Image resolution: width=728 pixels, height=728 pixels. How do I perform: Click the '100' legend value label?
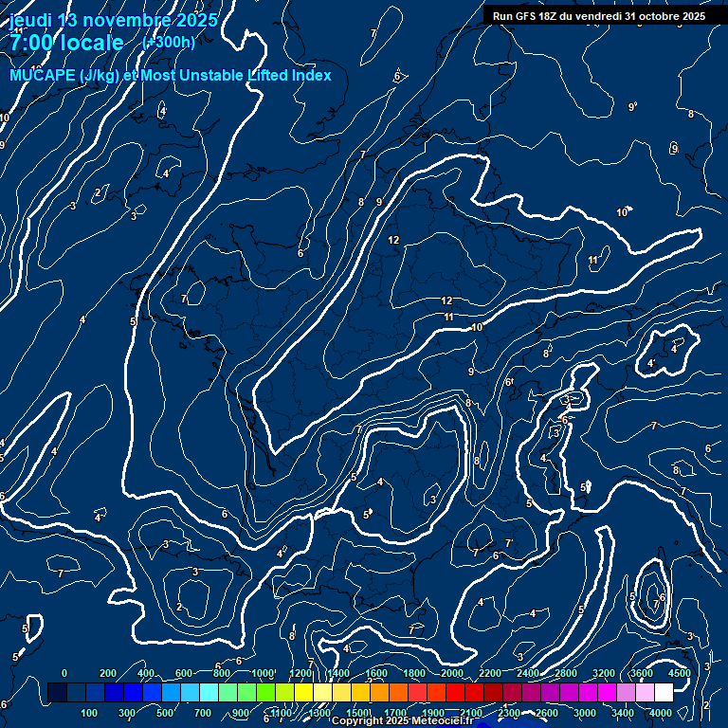(89, 713)
